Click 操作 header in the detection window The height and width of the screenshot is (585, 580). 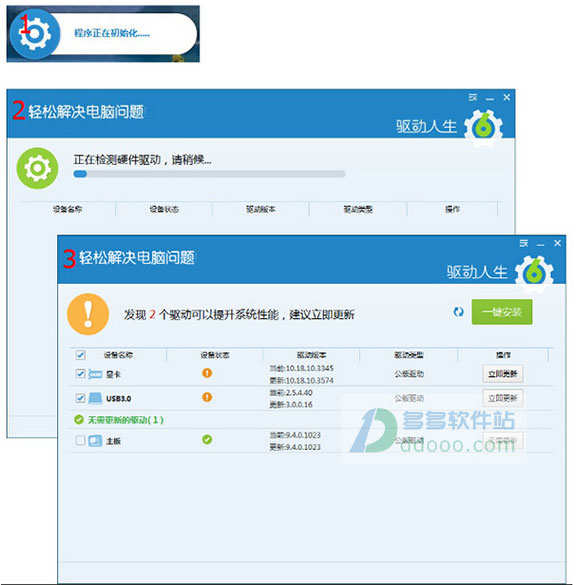tap(452, 209)
